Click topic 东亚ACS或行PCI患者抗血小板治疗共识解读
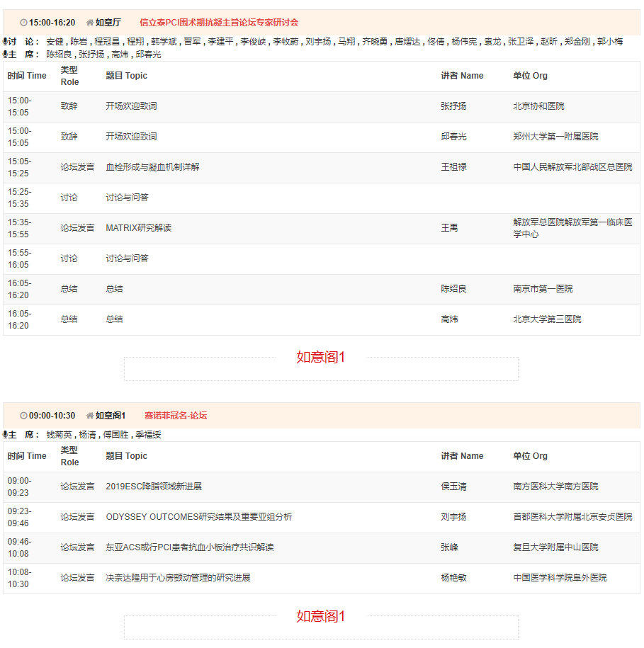Image resolution: width=644 pixels, height=648 pixels. [x=190, y=547]
